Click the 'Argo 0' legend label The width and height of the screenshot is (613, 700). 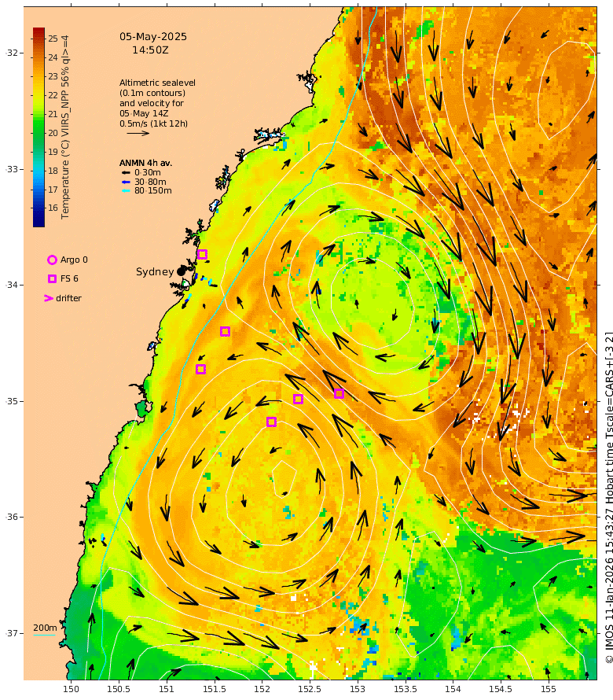point(74,260)
